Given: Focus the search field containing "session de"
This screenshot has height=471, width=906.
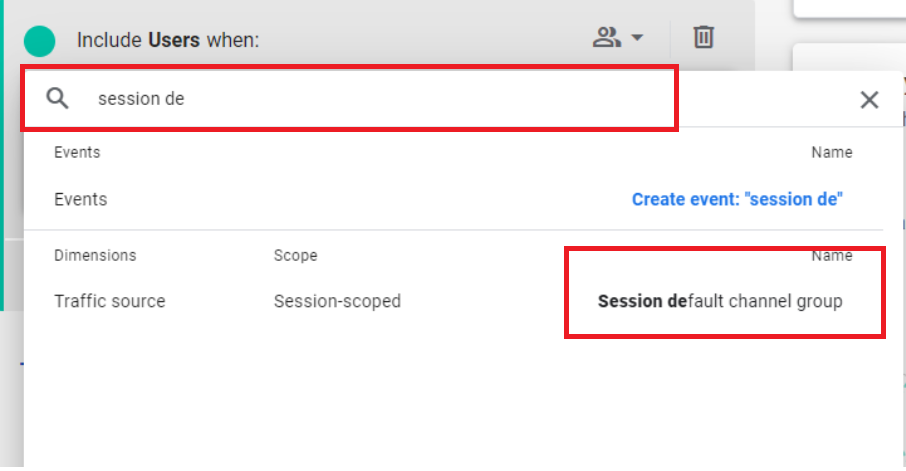Looking at the screenshot, I should pyautogui.click(x=350, y=98).
